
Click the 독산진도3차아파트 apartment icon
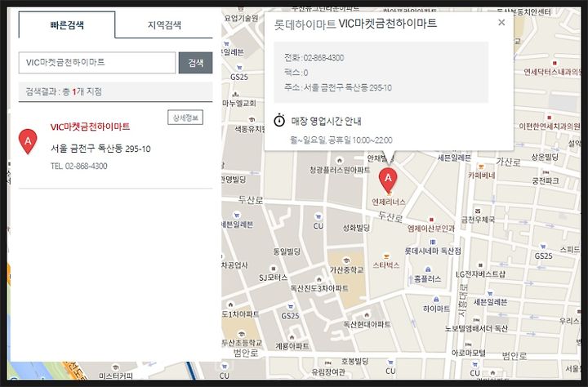coord(318,279)
